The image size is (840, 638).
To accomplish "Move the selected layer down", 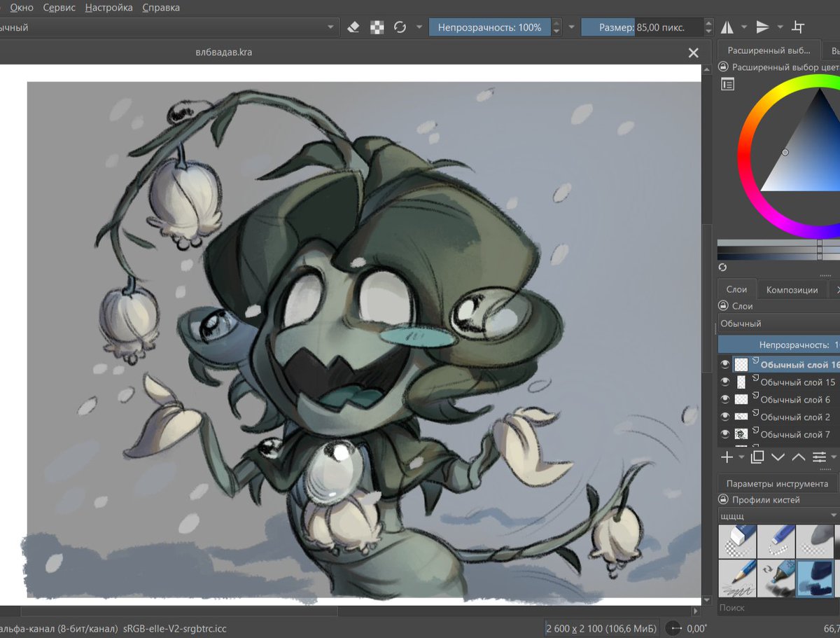I will (778, 457).
